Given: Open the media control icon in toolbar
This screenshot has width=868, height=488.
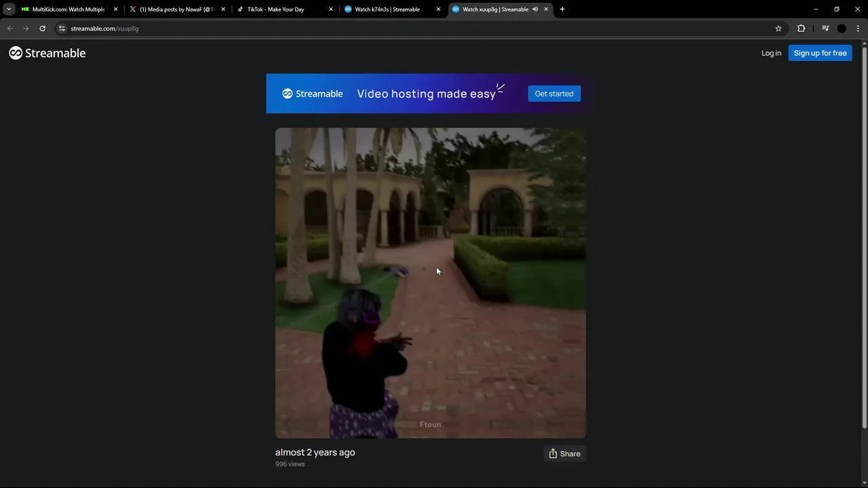Looking at the screenshot, I should click(825, 28).
